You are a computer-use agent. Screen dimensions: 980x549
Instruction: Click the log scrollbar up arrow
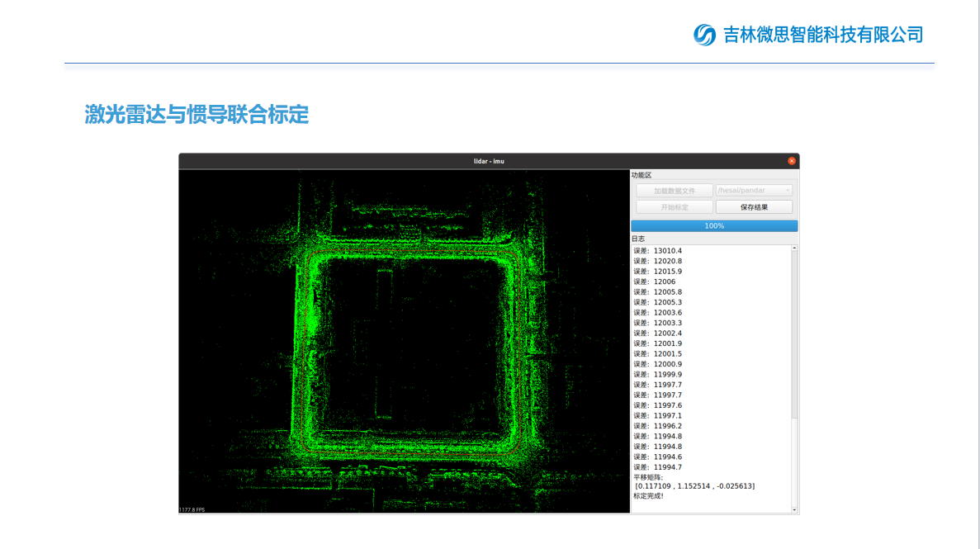(x=794, y=248)
